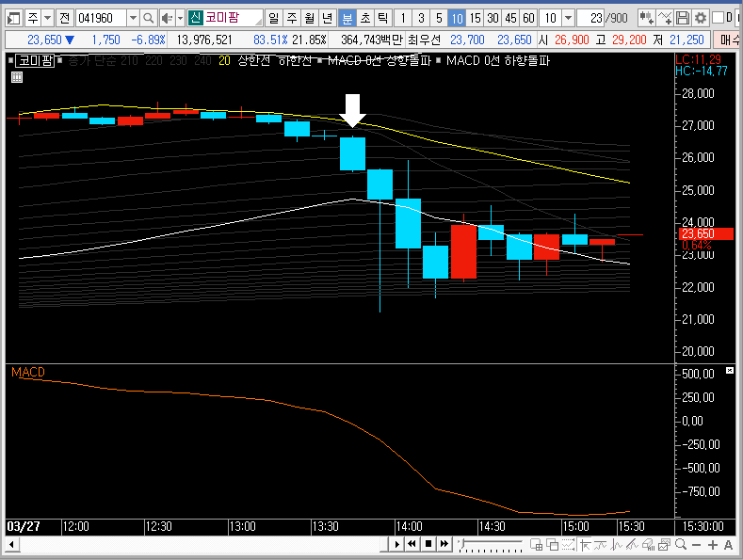
Task: Click the dashed range selection chart icon
Action: tap(568, 545)
